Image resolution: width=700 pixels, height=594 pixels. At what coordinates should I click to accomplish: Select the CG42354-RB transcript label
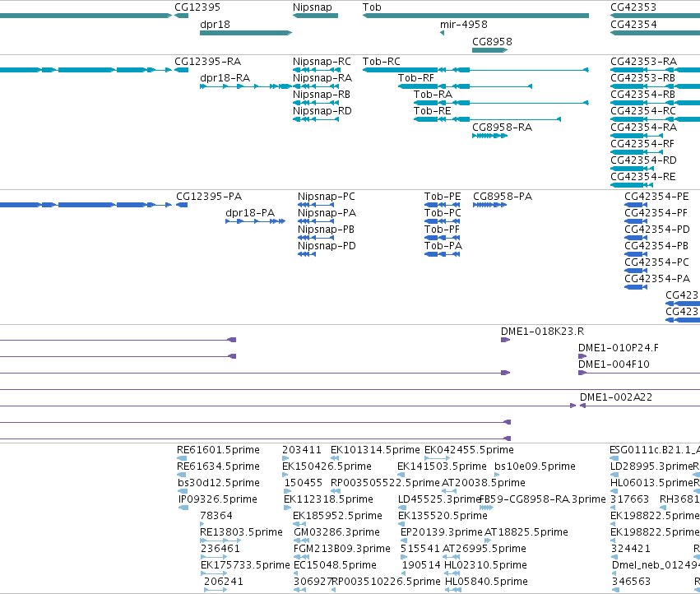click(x=643, y=95)
